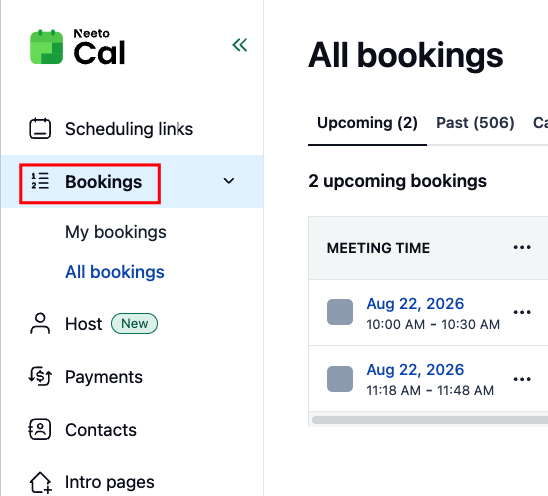Click the NeetoCal green calendar logo

click(x=46, y=47)
